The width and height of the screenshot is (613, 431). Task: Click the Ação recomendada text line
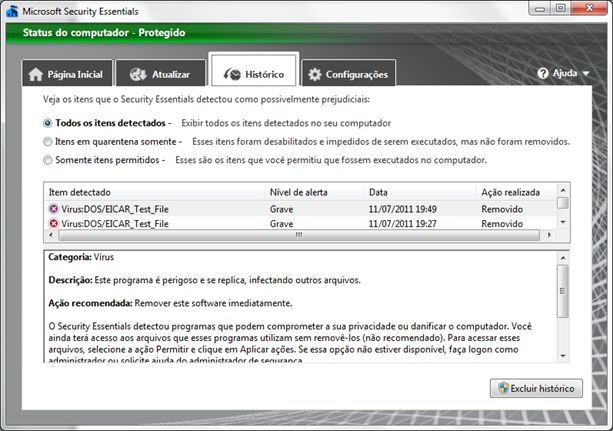point(170,303)
